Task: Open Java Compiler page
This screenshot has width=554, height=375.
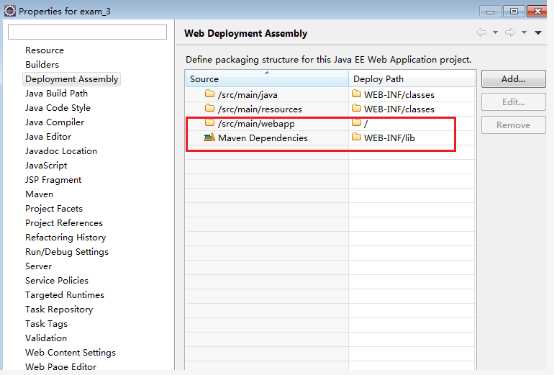Action: [x=54, y=122]
